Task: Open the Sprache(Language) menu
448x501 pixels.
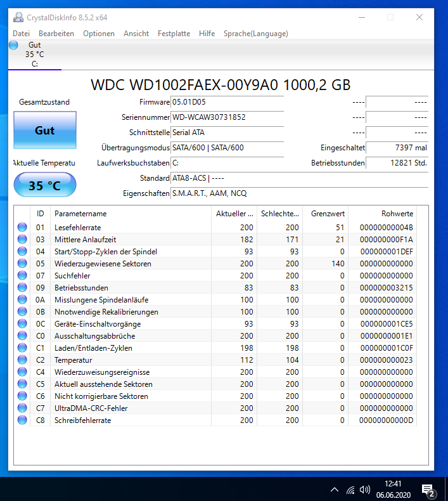Action: click(256, 34)
